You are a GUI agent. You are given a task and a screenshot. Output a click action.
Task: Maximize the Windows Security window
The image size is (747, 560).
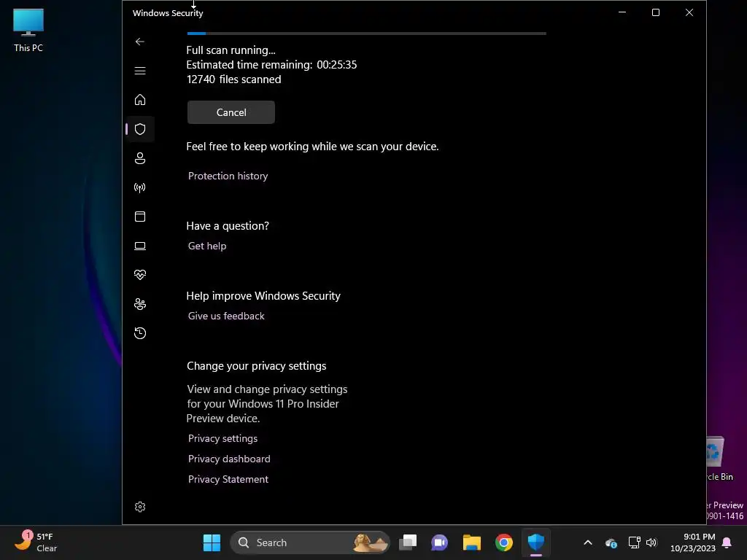click(x=656, y=12)
